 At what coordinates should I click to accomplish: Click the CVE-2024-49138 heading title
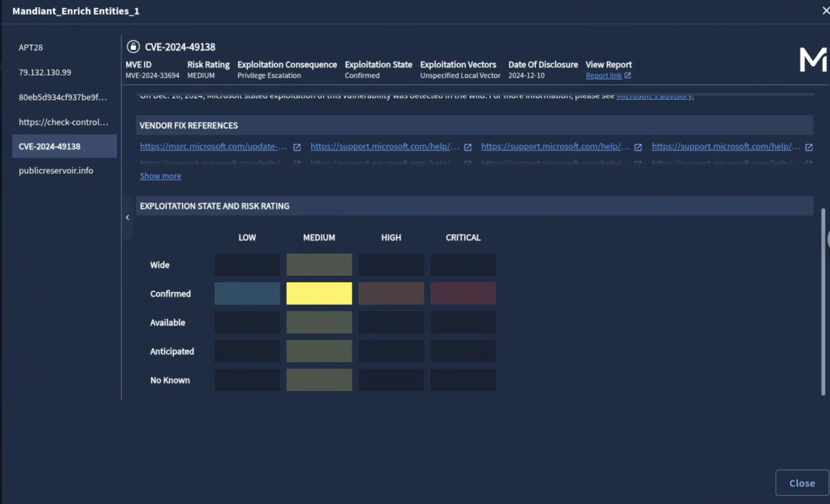[180, 47]
